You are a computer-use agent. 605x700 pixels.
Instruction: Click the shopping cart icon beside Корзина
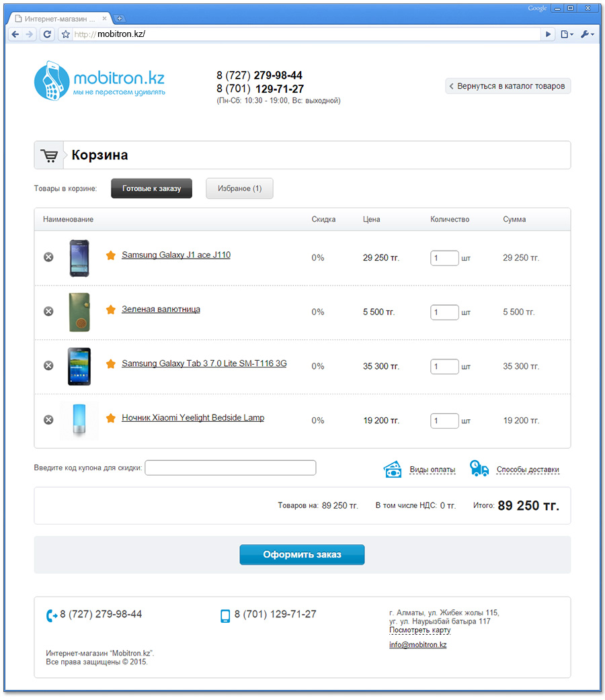point(49,155)
